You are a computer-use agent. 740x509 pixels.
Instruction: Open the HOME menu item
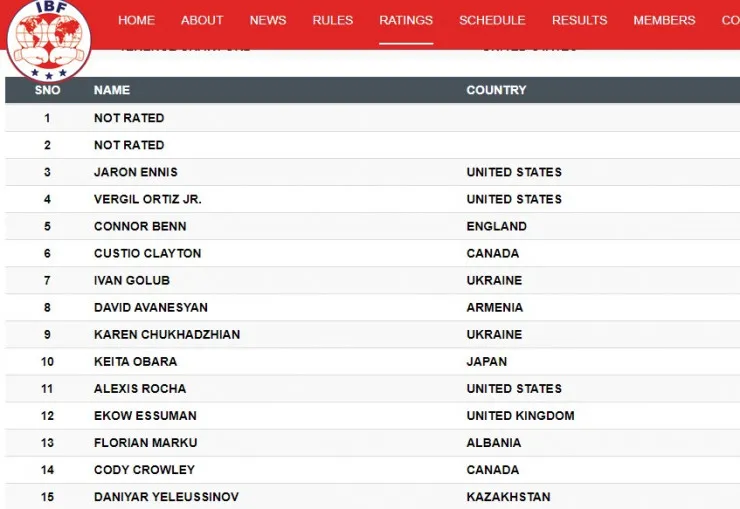click(x=136, y=20)
